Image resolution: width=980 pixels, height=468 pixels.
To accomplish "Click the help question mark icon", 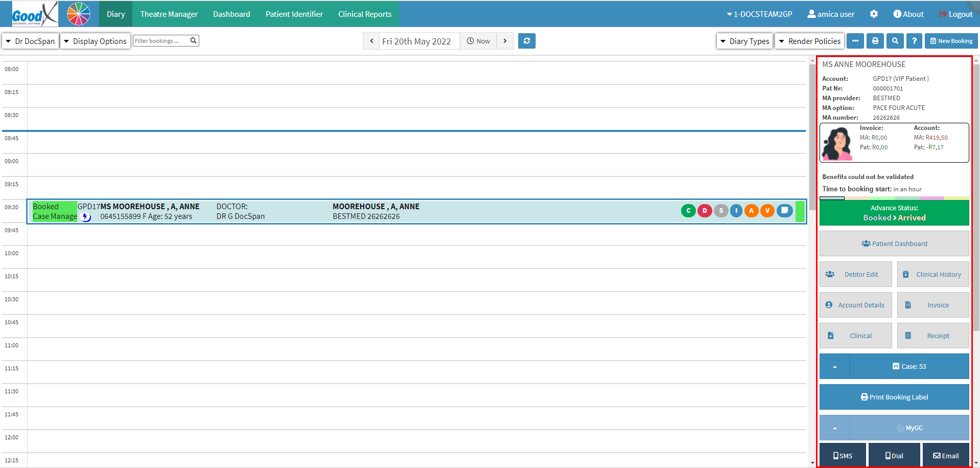I will (914, 41).
